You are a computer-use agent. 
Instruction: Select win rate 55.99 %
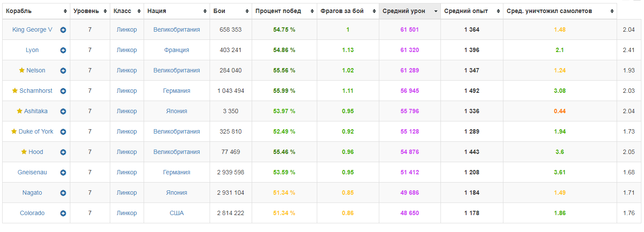pos(284,91)
